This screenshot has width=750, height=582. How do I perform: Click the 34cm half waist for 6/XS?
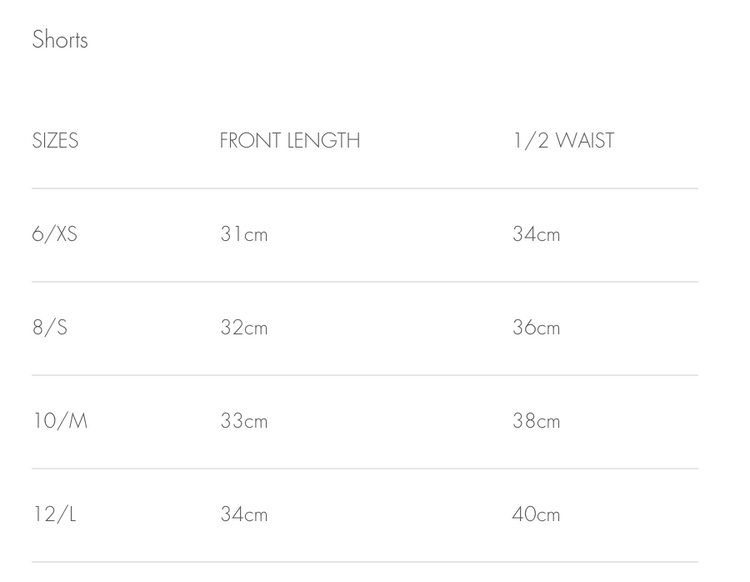pyautogui.click(x=536, y=234)
